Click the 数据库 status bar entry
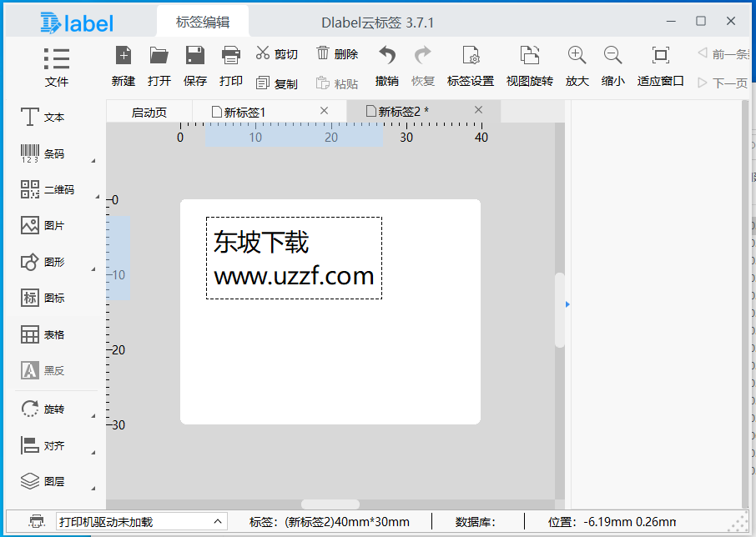756x537 pixels. click(x=476, y=522)
